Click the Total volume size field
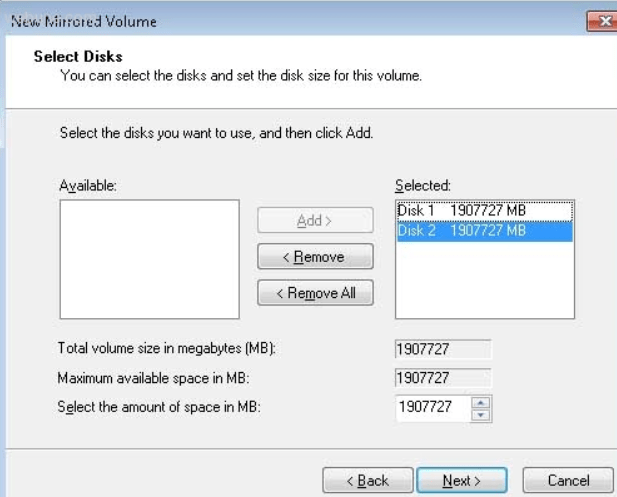 point(443,349)
